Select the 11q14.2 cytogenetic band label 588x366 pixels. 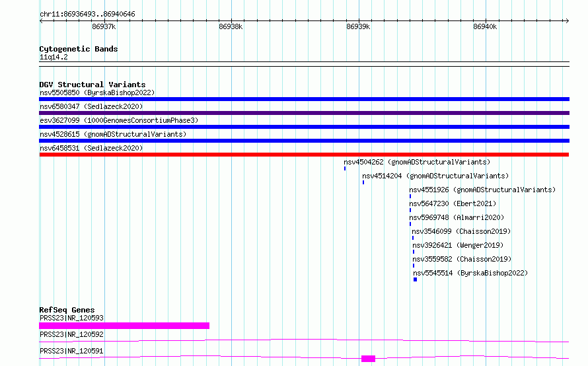(54, 57)
